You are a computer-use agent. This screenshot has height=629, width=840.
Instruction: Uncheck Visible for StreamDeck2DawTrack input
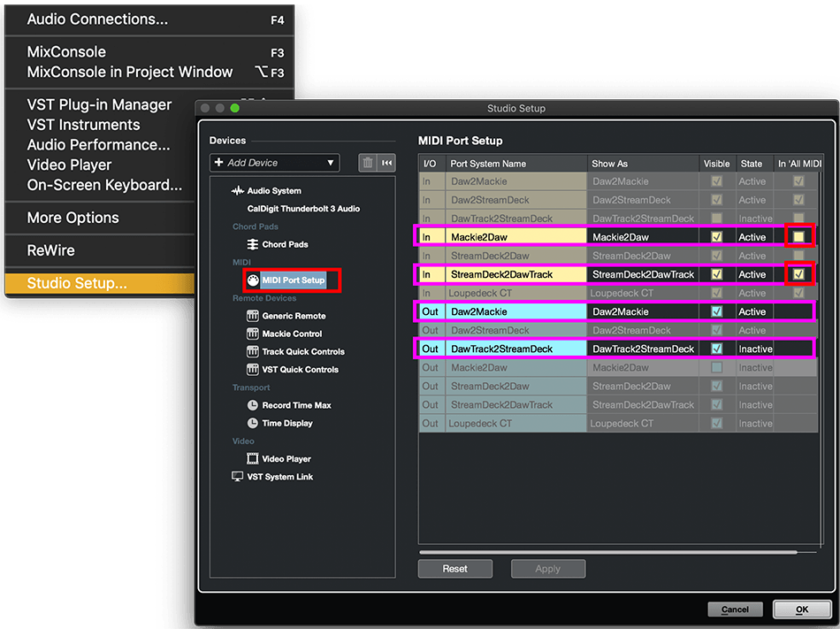(717, 273)
